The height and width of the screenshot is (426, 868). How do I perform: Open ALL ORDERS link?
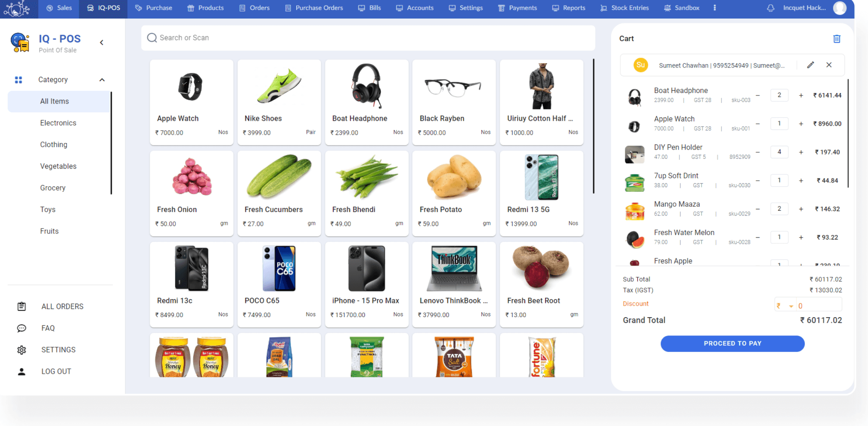click(x=62, y=306)
